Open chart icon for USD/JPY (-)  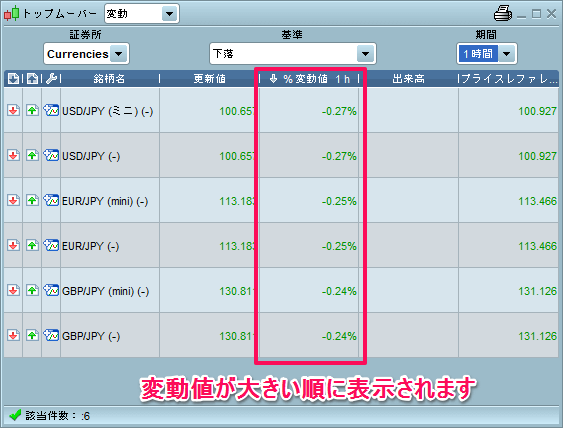51,155
